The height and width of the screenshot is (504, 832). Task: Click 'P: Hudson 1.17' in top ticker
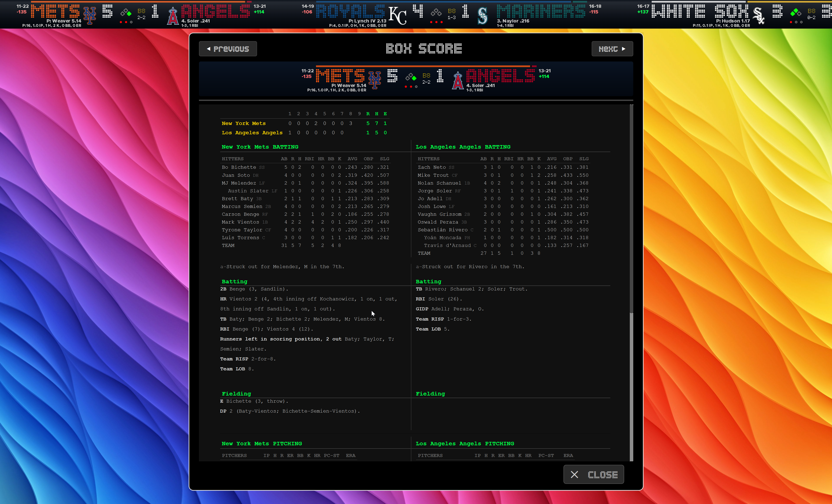point(733,21)
